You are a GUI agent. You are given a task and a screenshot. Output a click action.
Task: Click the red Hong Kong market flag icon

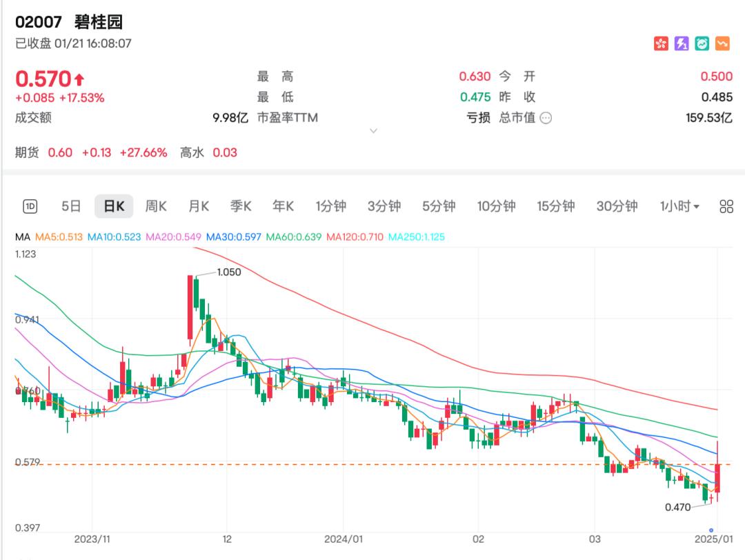661,43
